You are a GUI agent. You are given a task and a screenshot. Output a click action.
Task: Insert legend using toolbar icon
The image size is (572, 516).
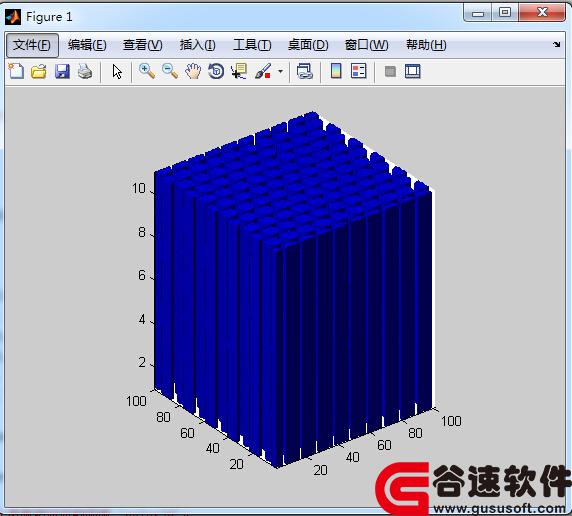tap(359, 71)
